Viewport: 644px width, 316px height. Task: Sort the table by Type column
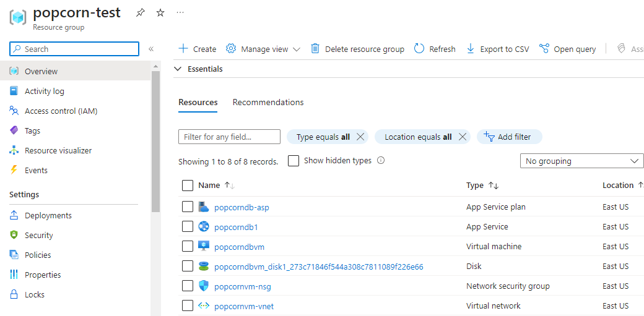[x=482, y=185]
